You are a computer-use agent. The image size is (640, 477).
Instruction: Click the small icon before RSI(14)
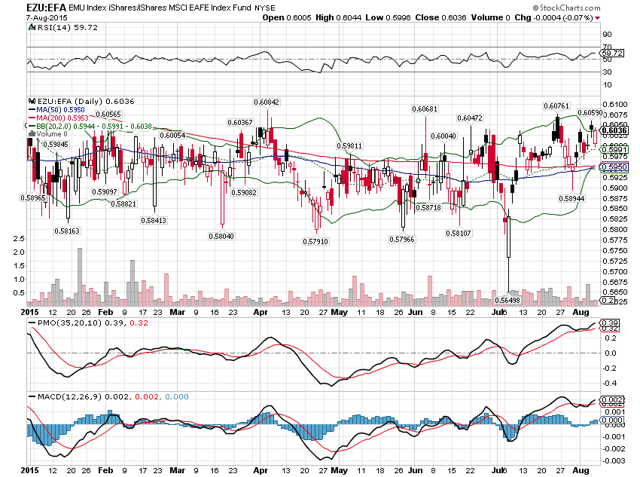32,27
